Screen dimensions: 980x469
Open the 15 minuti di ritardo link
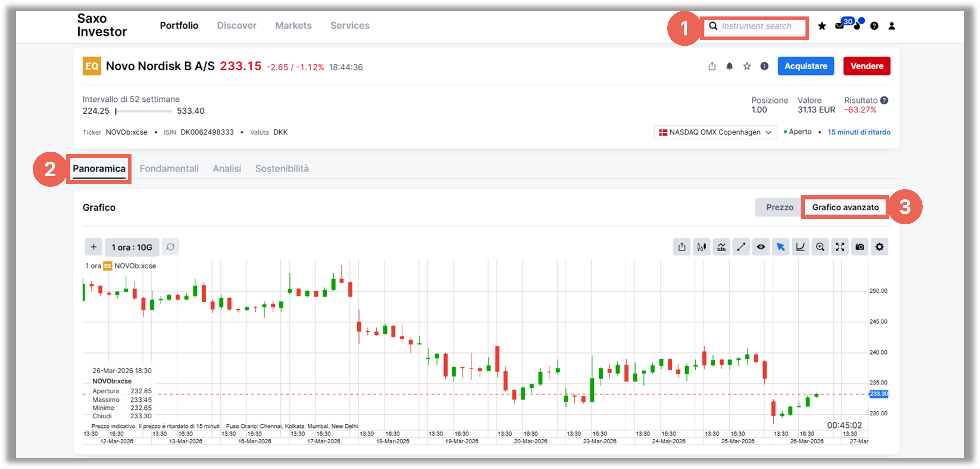[859, 132]
